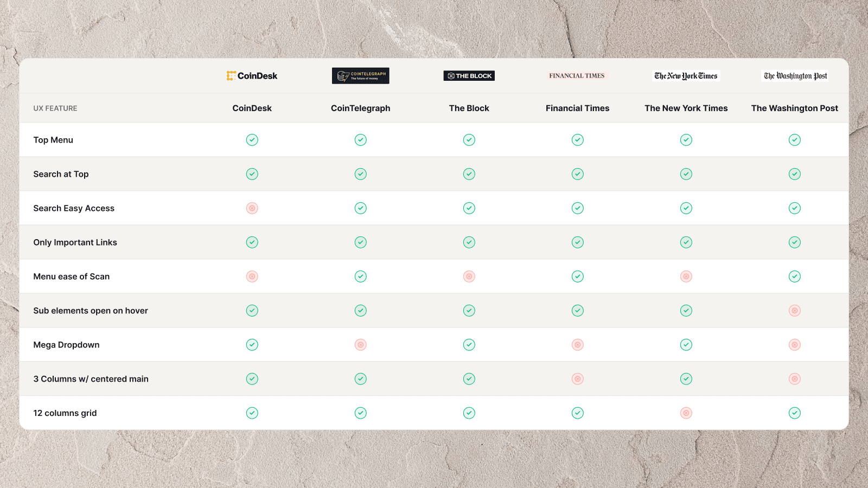Click Washington Post's check for Only Important Links
Image resolution: width=868 pixels, height=488 pixels.
795,242
